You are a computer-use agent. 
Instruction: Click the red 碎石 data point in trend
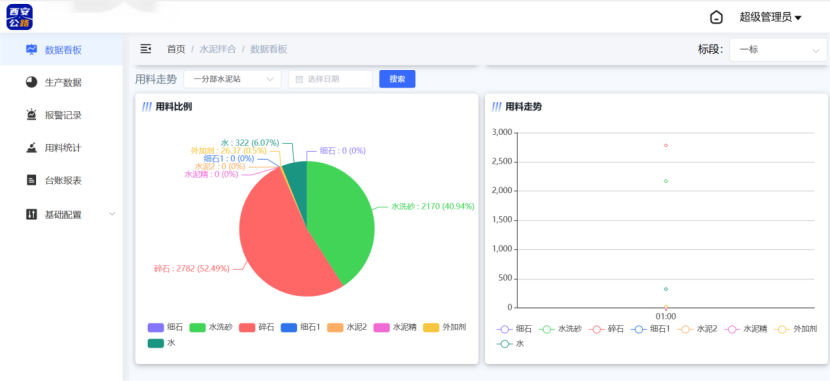tap(665, 145)
